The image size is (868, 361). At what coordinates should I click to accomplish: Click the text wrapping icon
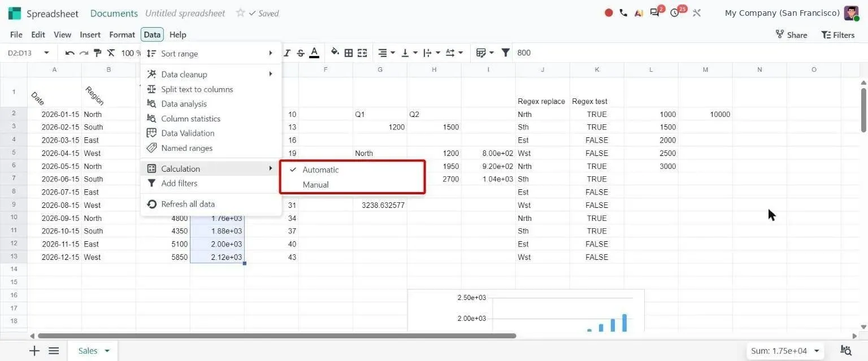click(x=427, y=53)
